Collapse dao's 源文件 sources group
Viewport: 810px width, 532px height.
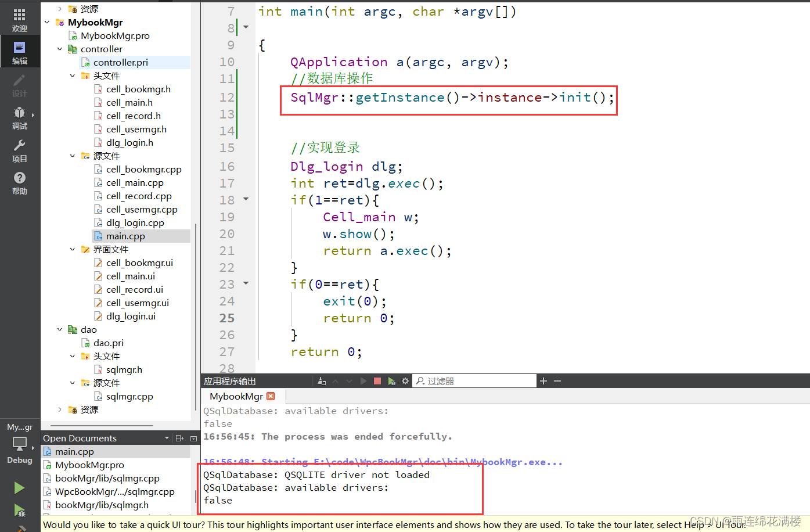[x=73, y=383]
